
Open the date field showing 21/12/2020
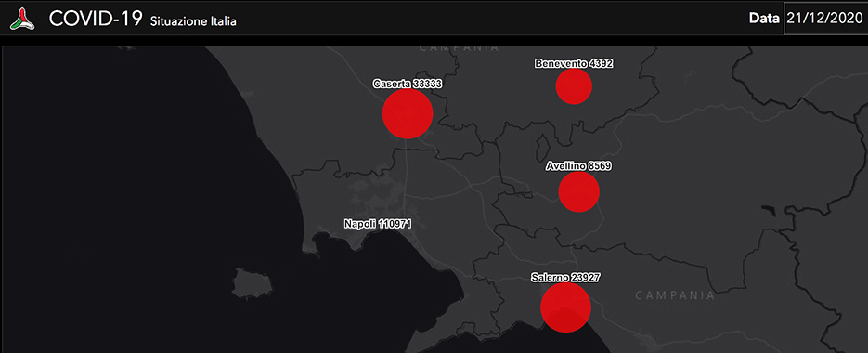[826, 19]
